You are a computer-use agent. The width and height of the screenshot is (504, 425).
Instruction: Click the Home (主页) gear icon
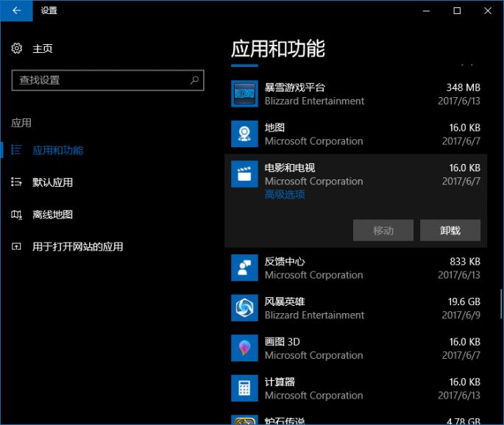tap(17, 49)
